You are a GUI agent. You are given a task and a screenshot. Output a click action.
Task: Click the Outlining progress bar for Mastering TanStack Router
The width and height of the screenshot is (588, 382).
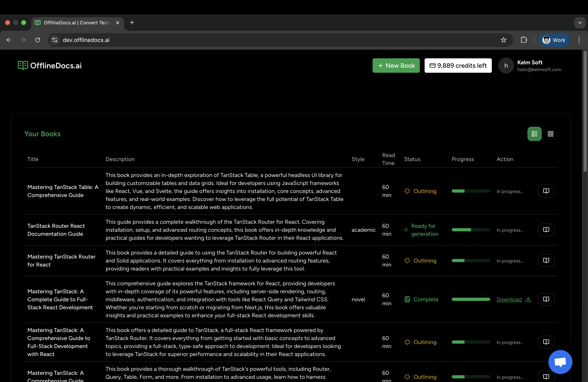[x=471, y=260]
